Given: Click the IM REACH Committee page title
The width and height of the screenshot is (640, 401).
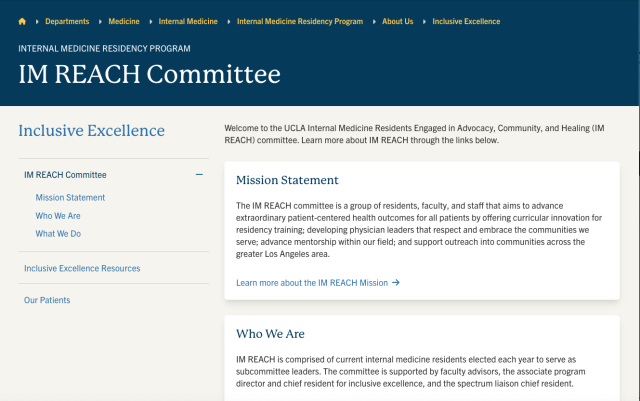Looking at the screenshot, I should point(149,74).
